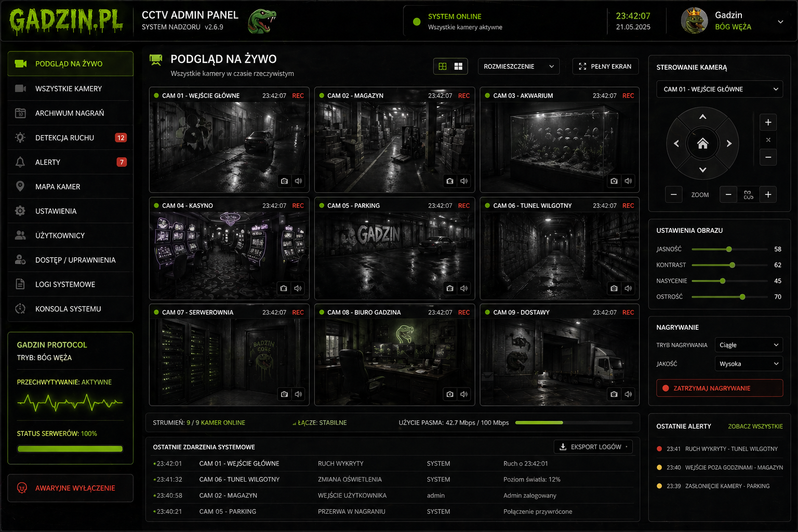Capture snapshot from CAM 09 Dostawy
Screen dimensions: 798x532
click(614, 394)
